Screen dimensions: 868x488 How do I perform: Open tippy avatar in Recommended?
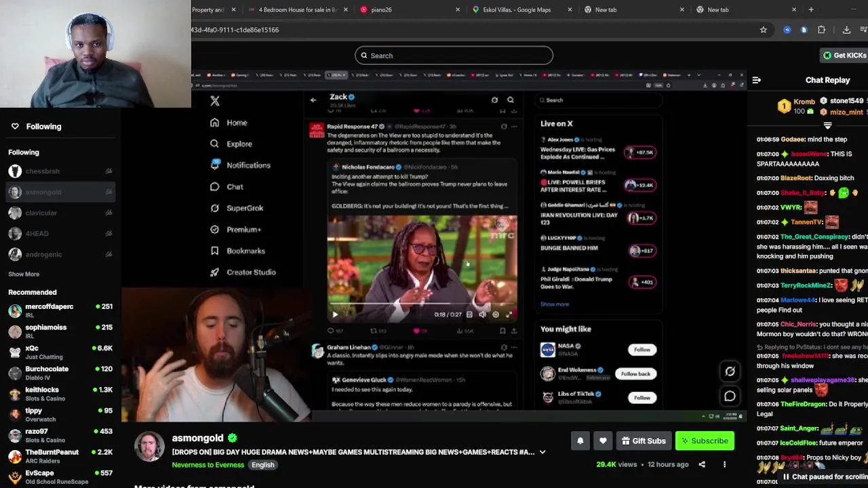(15, 415)
